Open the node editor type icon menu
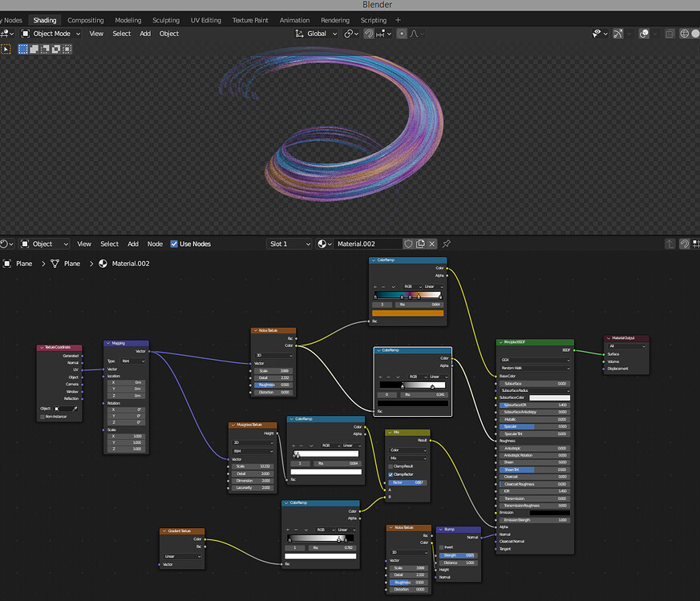Viewport: 700px width, 601px height. (6, 244)
